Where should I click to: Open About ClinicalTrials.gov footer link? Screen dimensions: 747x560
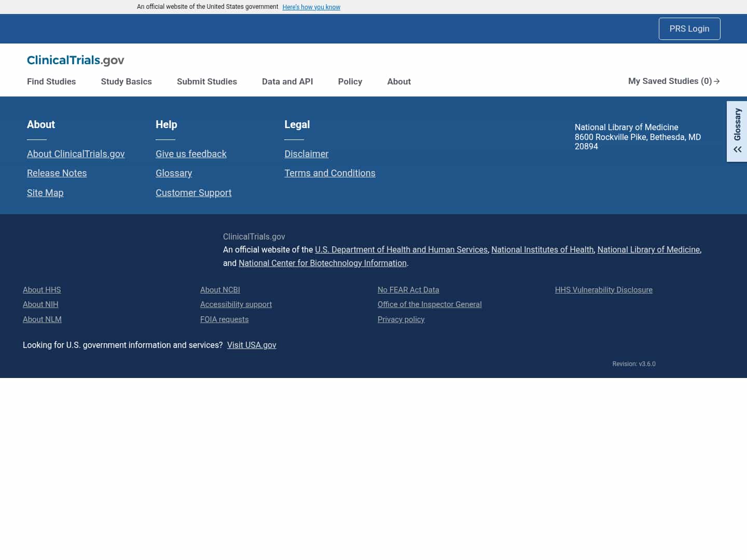click(76, 154)
